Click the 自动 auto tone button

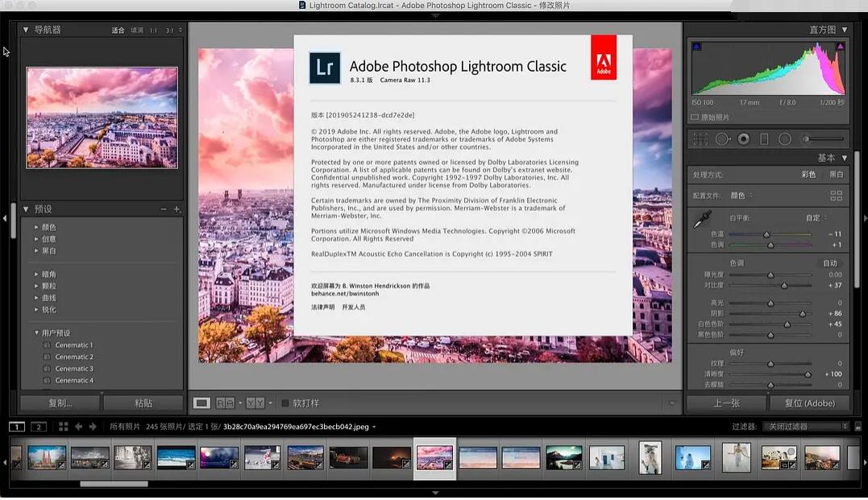coord(830,263)
